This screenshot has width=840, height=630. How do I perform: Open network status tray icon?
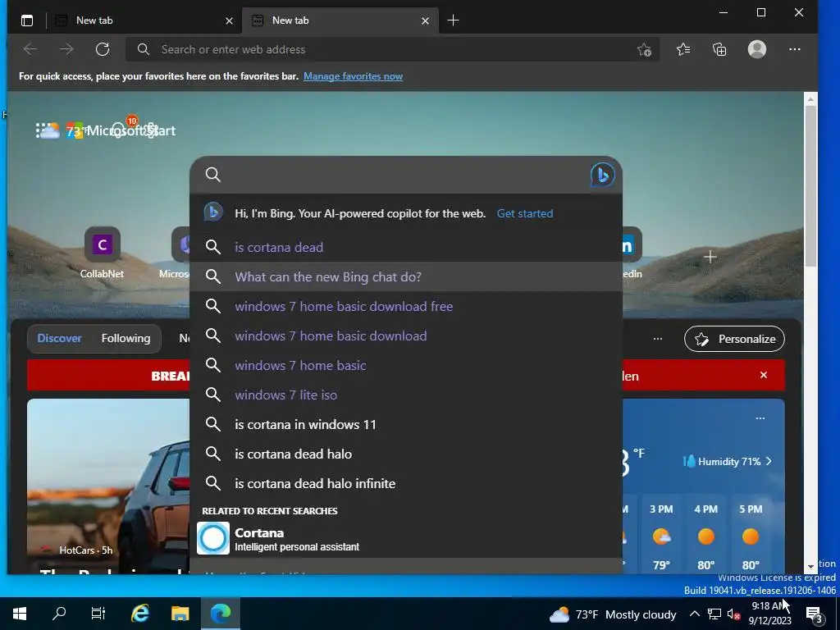(714, 614)
